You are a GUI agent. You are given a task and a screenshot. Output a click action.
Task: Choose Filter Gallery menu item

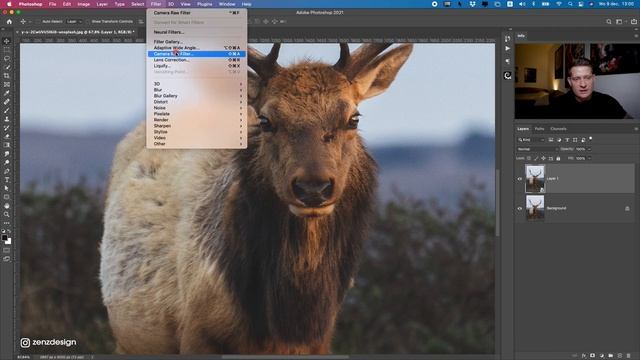[196, 42]
